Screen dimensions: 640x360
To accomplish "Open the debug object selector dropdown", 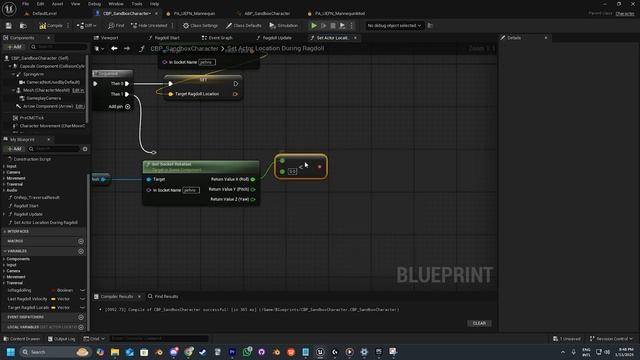I will click(x=394, y=26).
